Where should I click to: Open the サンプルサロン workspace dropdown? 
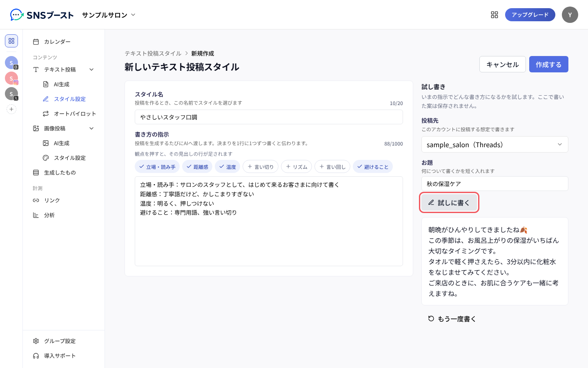tap(109, 15)
